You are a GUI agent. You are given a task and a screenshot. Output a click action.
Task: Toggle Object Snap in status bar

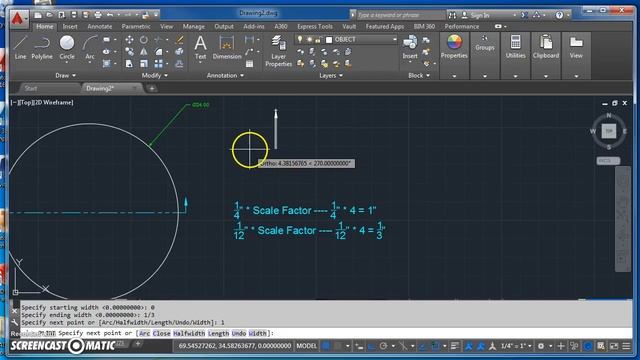435,346
